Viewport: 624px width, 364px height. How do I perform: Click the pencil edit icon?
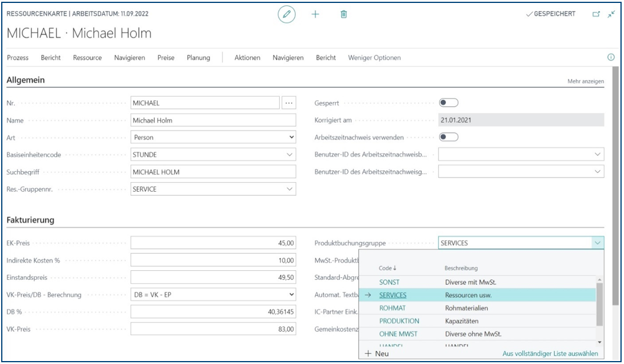(286, 14)
